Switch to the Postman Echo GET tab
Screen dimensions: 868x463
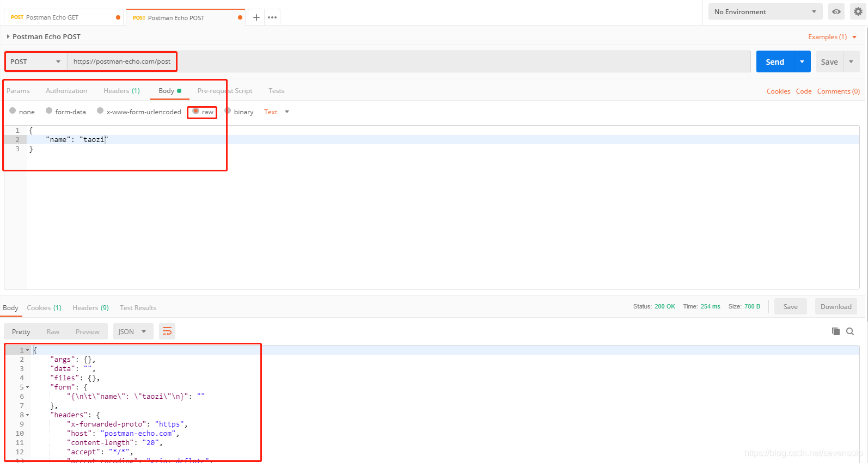click(64, 17)
